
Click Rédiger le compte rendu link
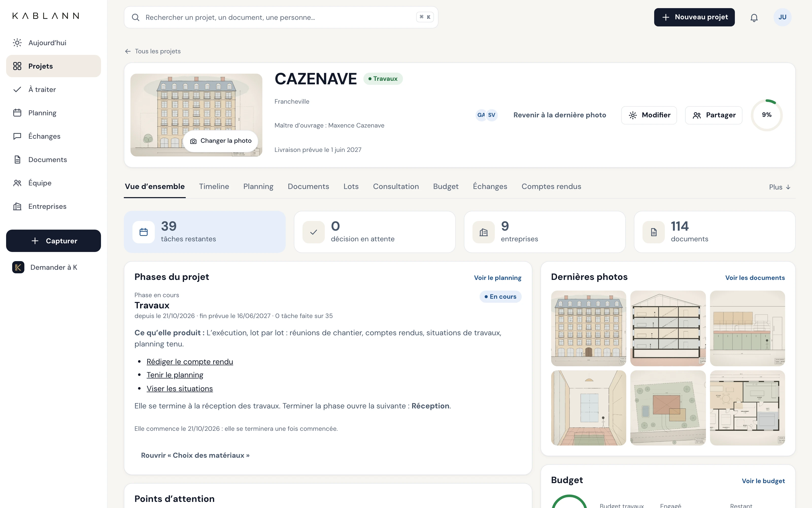coord(190,362)
